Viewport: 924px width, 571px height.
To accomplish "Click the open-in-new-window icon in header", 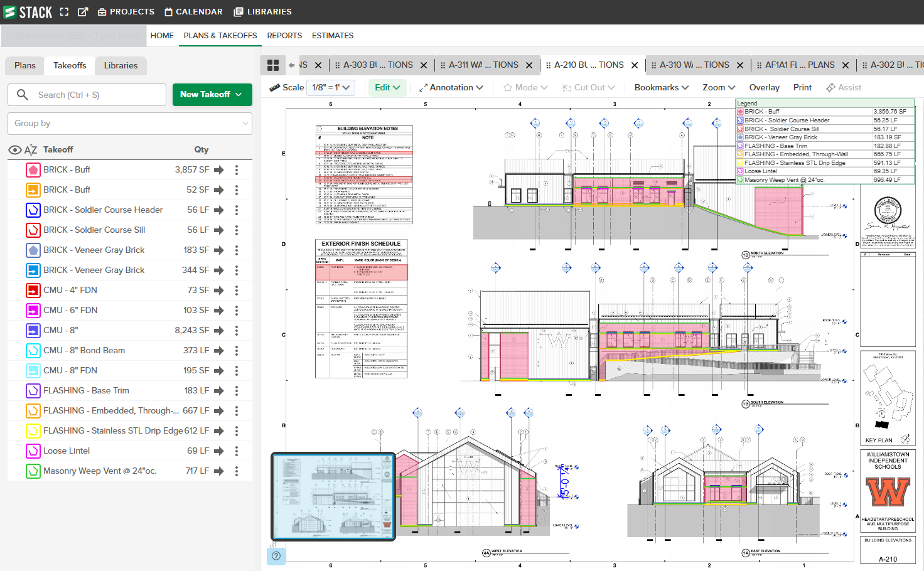I will coord(83,12).
